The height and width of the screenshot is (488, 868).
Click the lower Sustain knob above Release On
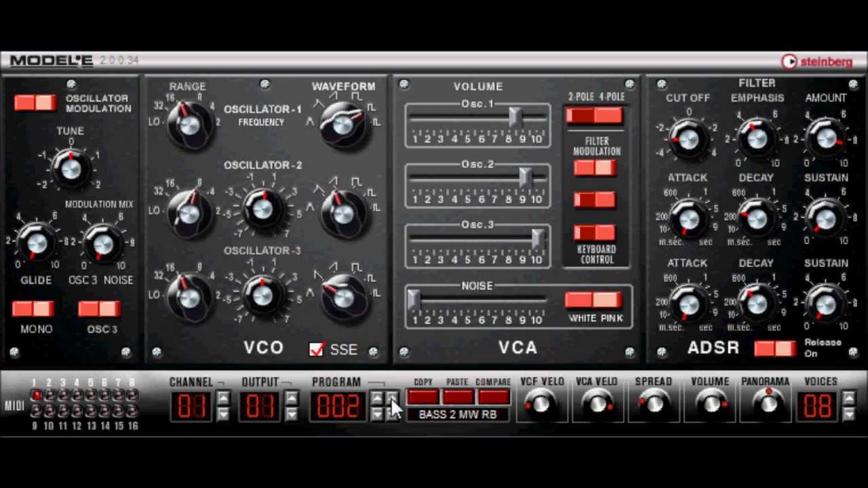[x=825, y=304]
